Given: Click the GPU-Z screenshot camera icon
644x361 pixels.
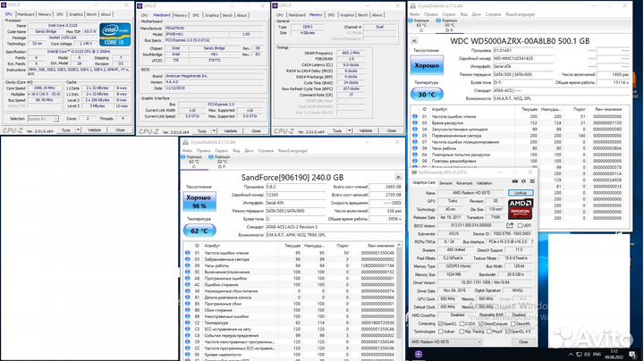Looking at the screenshot, I should (515, 181).
